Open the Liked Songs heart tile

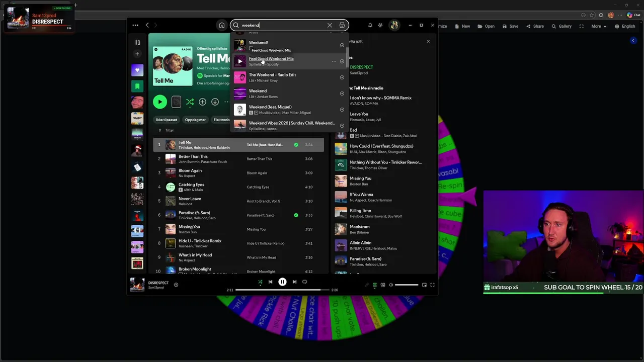point(137,70)
